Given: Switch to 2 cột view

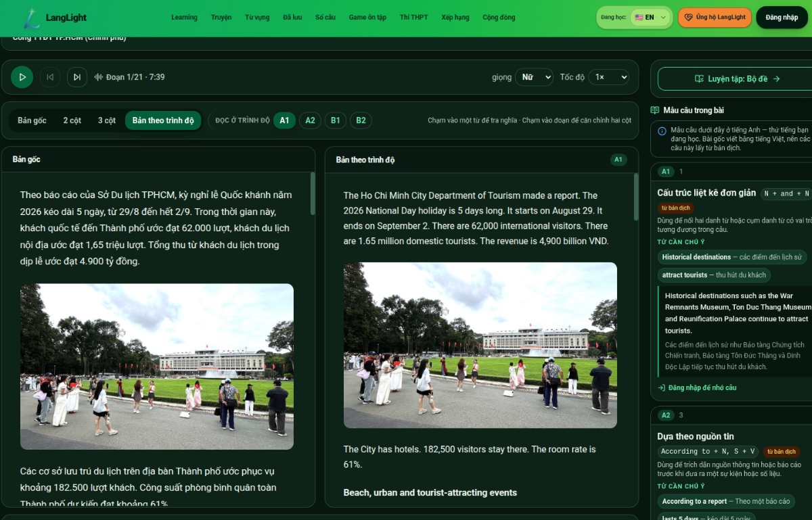Looking at the screenshot, I should pos(72,120).
